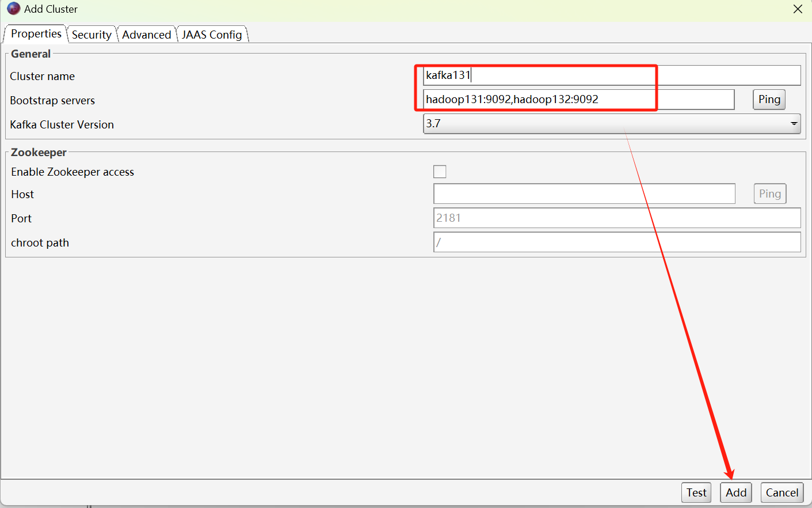The width and height of the screenshot is (812, 508).
Task: Switch to the Properties tab
Action: point(36,33)
